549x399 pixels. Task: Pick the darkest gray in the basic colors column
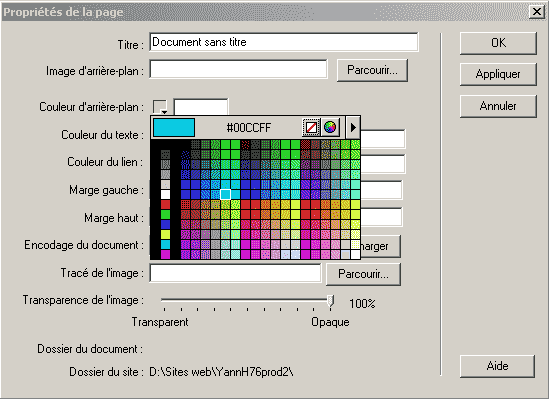(165, 154)
